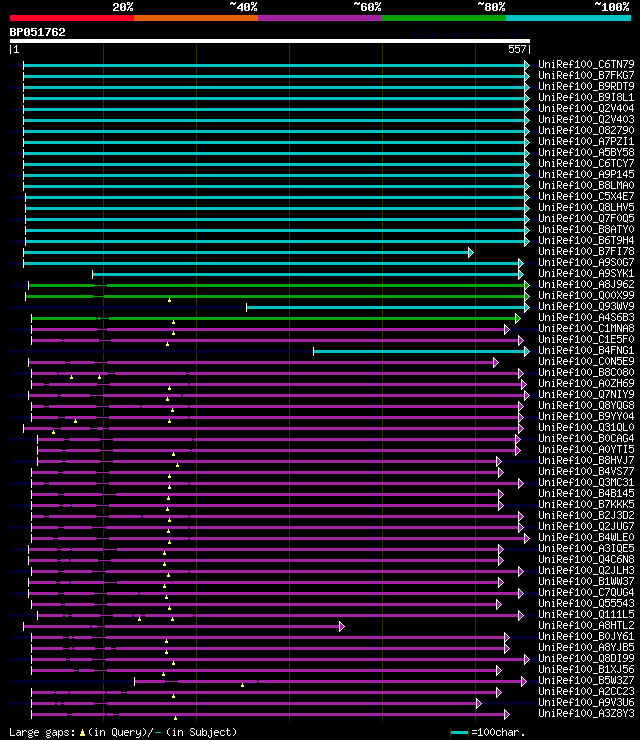Click the white query sequence bar

(269, 41)
